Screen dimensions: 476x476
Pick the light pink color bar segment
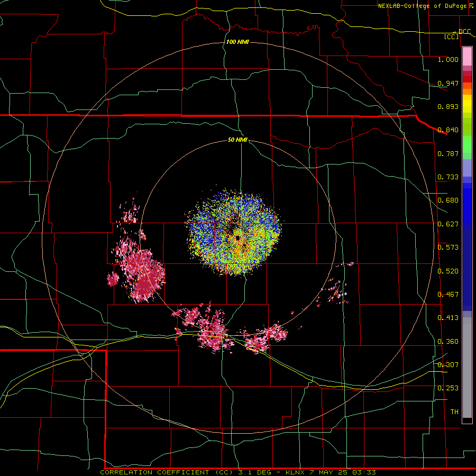coord(467,57)
